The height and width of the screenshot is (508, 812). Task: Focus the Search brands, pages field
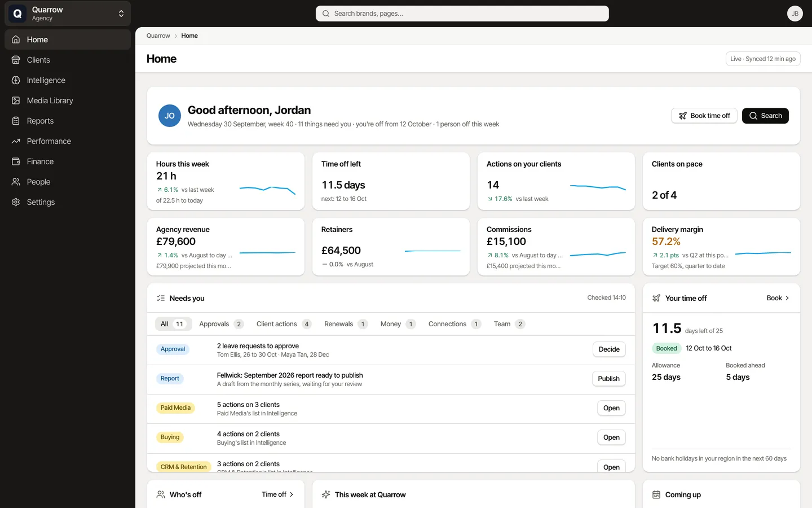(x=462, y=14)
